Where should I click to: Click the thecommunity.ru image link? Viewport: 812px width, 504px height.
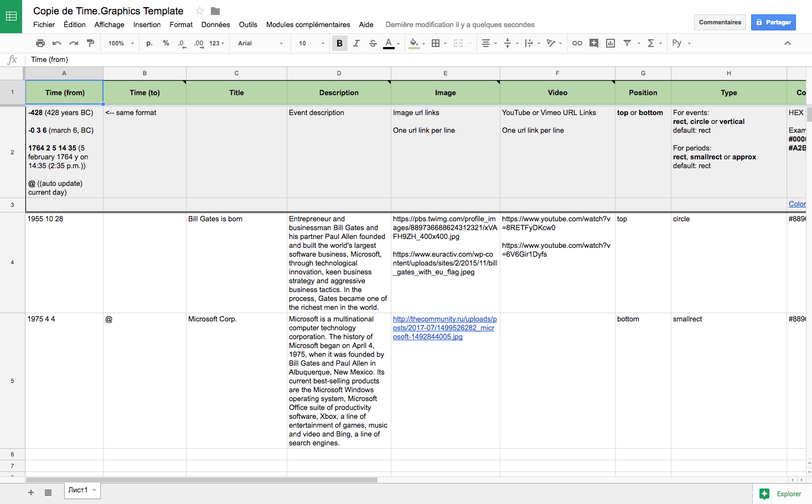click(445, 328)
